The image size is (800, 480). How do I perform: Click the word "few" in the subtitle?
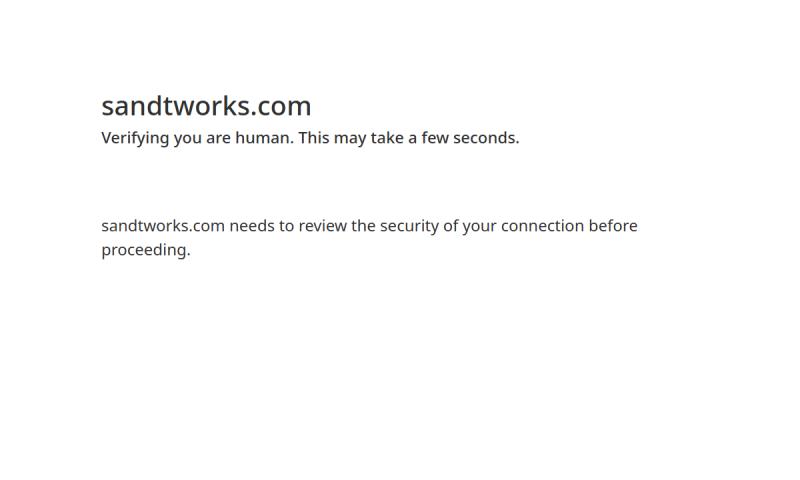click(x=435, y=138)
